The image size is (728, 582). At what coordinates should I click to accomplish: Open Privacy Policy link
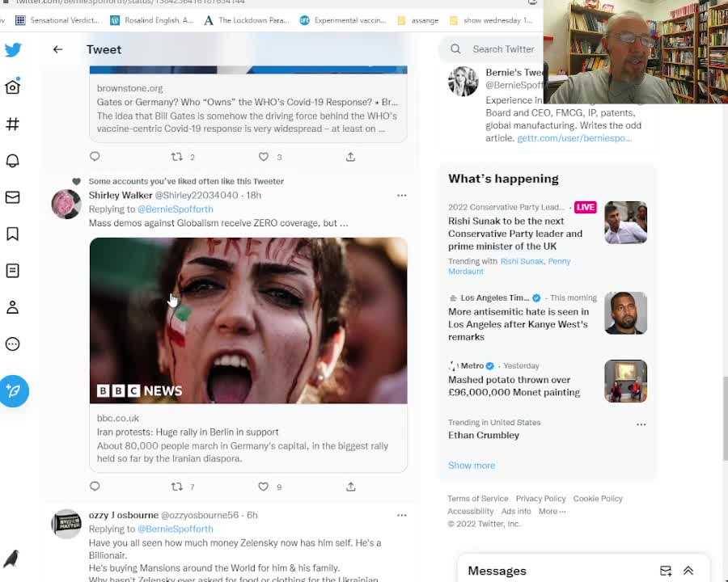pyautogui.click(x=540, y=499)
